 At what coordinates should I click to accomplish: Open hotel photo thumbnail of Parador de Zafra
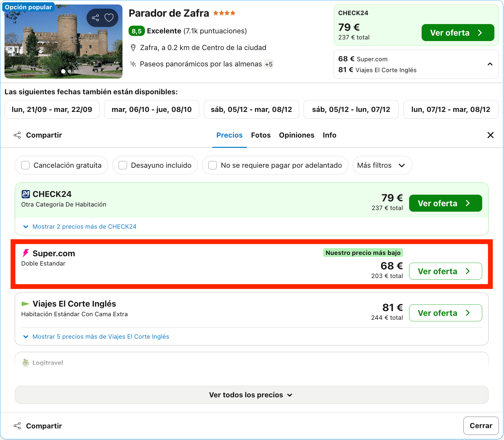pos(63,41)
